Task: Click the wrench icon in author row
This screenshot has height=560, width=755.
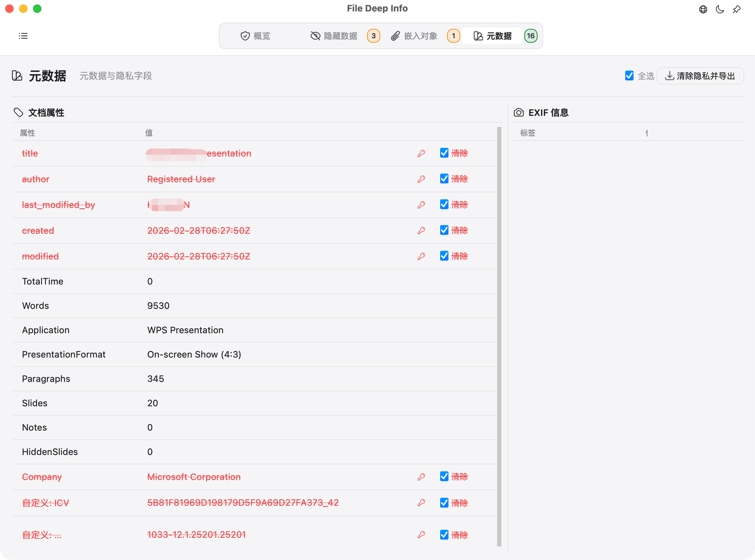Action: 421,179
